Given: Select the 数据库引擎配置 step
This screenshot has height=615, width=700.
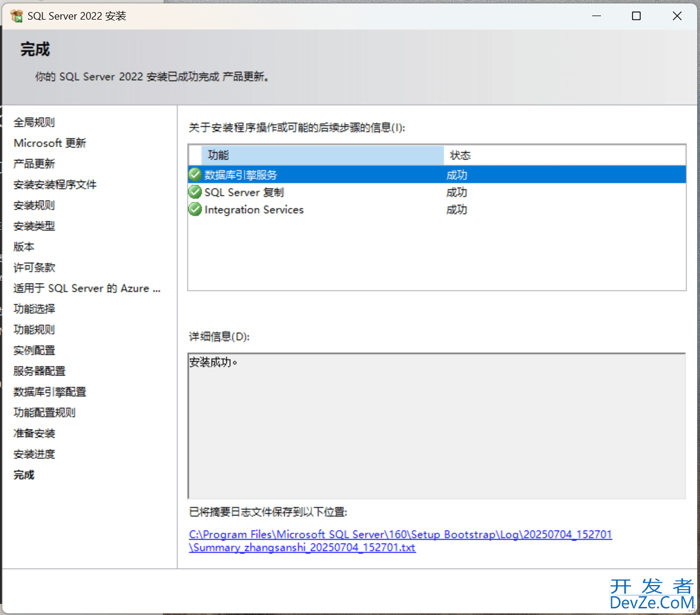Looking at the screenshot, I should pyautogui.click(x=50, y=392).
